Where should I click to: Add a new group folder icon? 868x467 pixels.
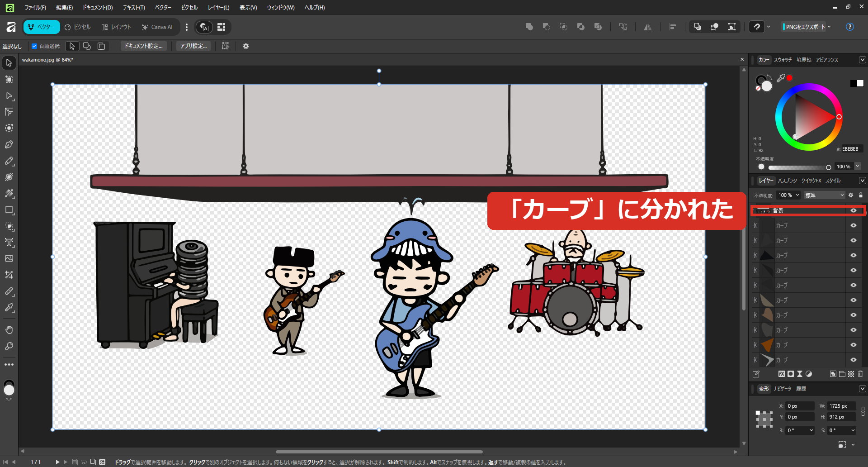(842, 374)
